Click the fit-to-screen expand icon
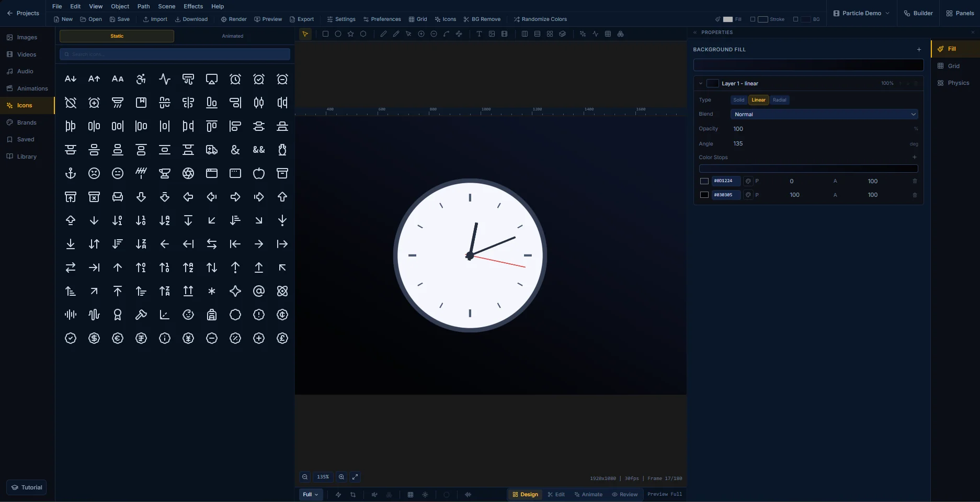 click(355, 477)
